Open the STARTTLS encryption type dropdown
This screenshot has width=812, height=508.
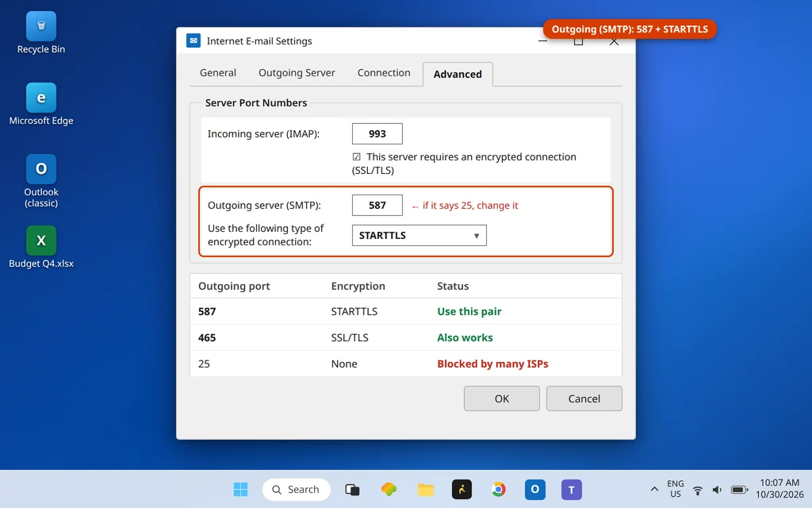coord(419,235)
